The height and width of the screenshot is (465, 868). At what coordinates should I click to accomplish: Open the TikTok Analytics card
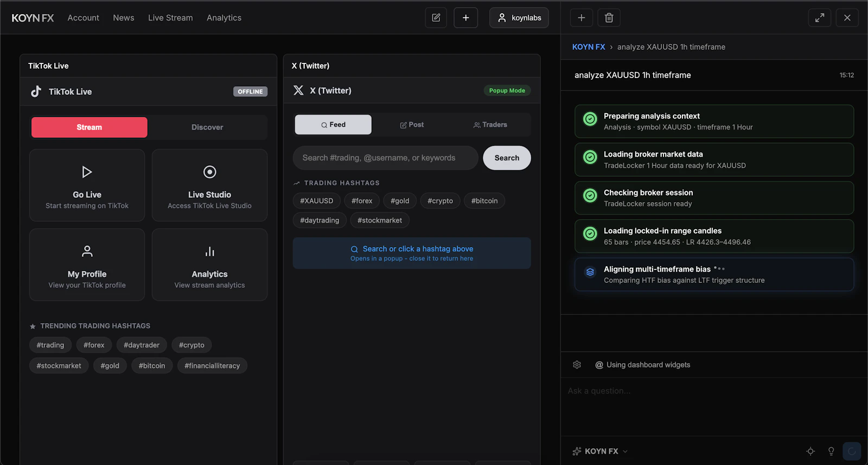coord(209,264)
